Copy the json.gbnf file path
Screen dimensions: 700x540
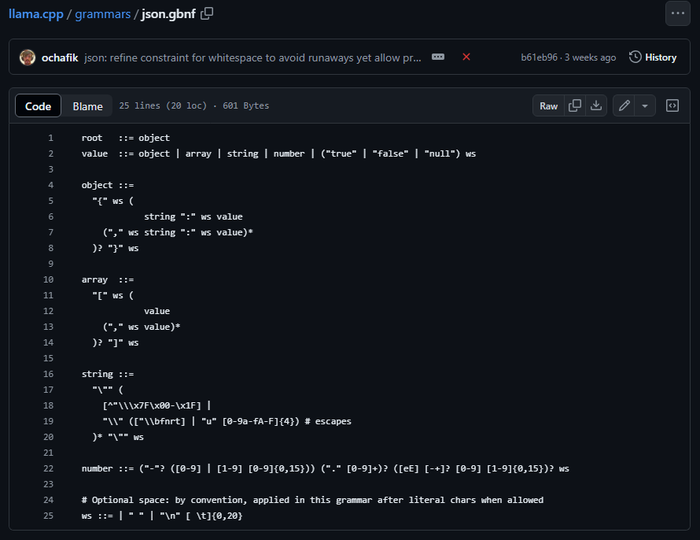coord(207,14)
